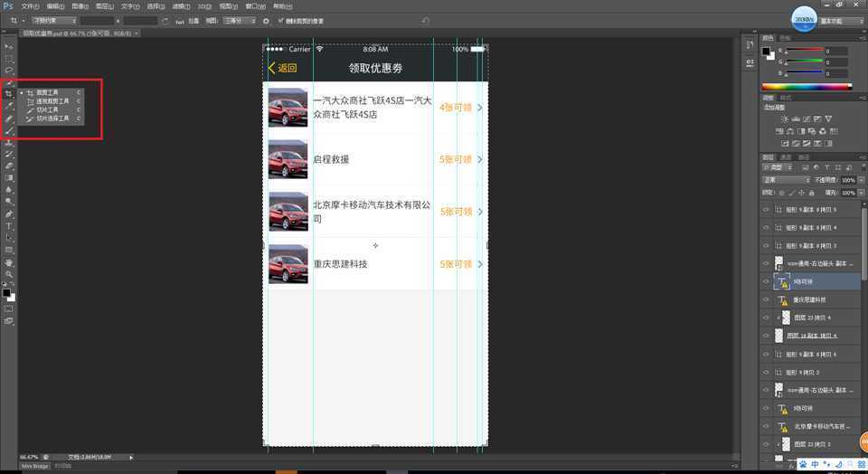This screenshot has height=474, width=868.
Task: Open the 图像 menu
Action: tap(80, 6)
